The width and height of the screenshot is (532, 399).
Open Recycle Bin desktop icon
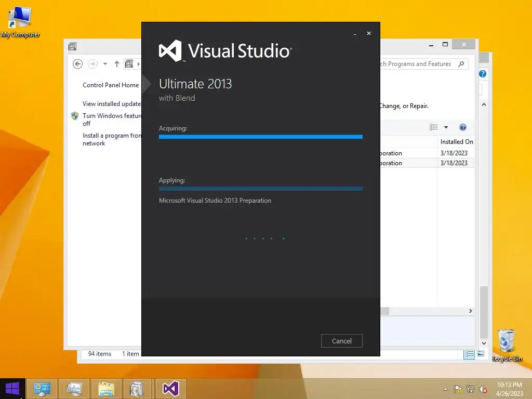point(507,345)
